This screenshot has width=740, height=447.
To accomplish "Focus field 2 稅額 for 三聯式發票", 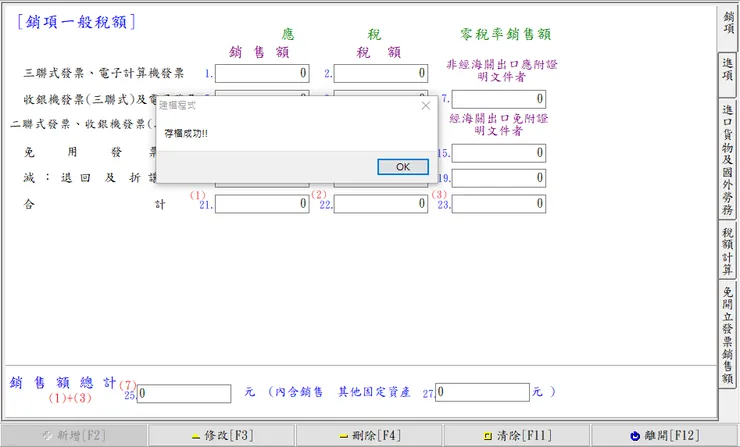I will point(381,73).
